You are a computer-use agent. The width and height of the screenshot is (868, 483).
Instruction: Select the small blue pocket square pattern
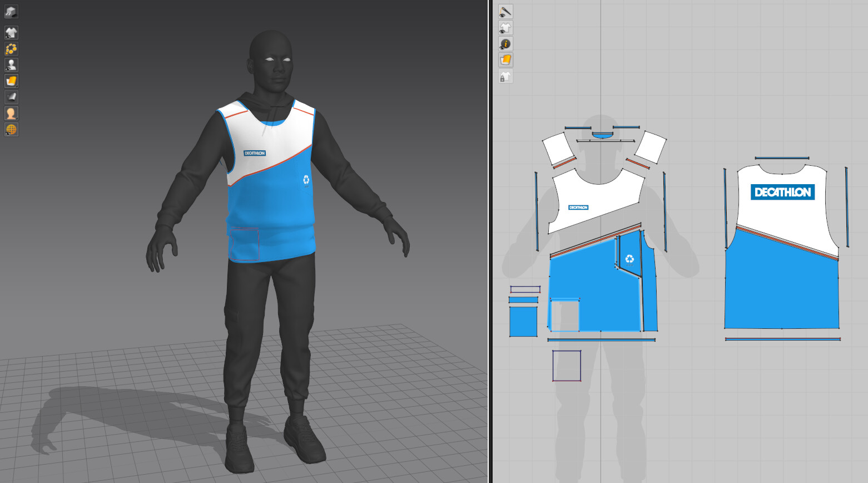click(x=523, y=322)
